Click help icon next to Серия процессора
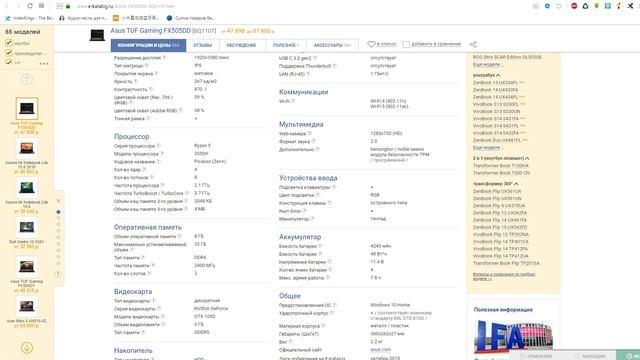The image size is (640, 360). [x=158, y=146]
